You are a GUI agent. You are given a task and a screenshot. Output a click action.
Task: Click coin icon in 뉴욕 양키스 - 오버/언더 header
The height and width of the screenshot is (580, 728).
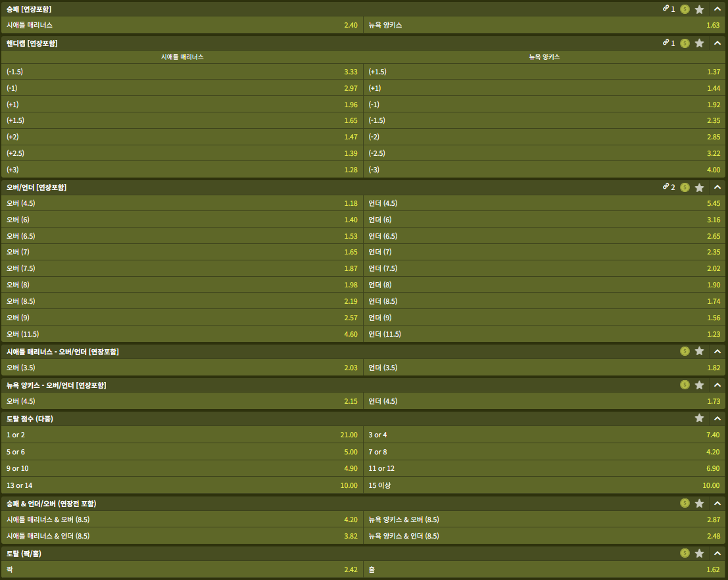point(685,385)
